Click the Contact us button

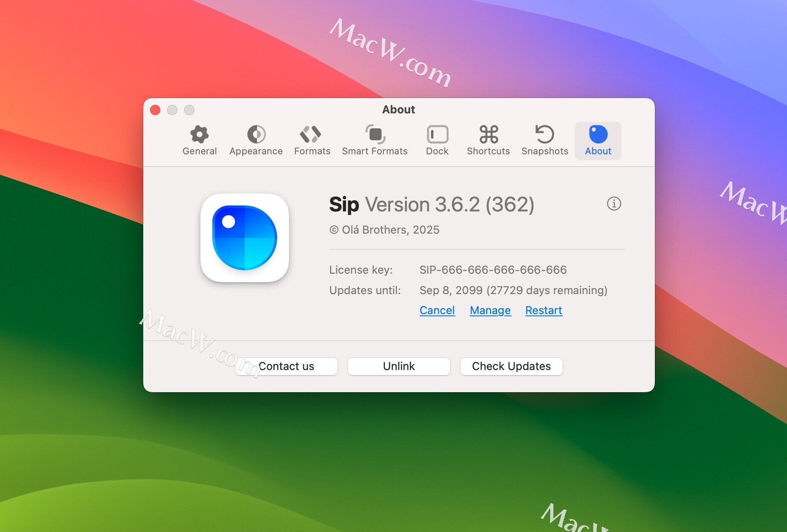pos(286,366)
